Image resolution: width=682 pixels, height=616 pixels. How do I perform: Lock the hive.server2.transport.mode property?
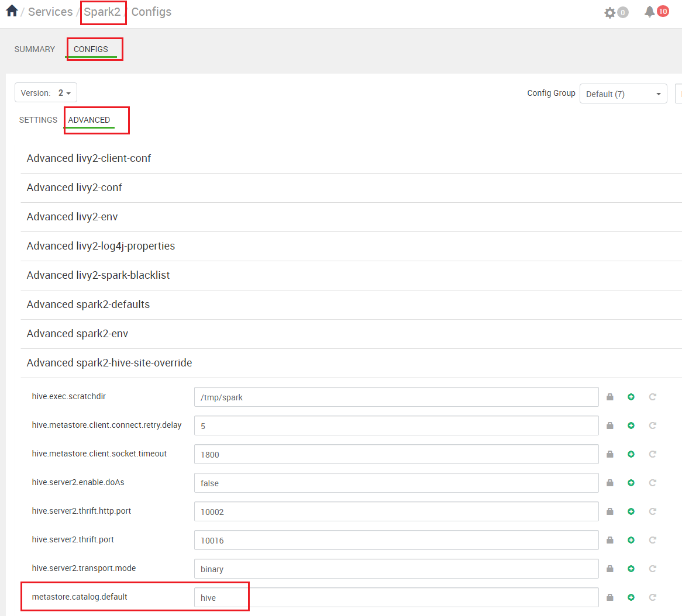tap(610, 569)
